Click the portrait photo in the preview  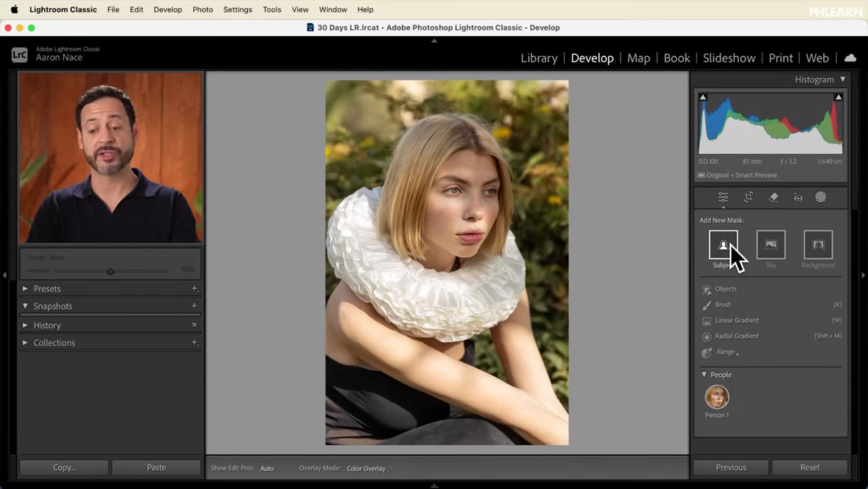pos(447,263)
